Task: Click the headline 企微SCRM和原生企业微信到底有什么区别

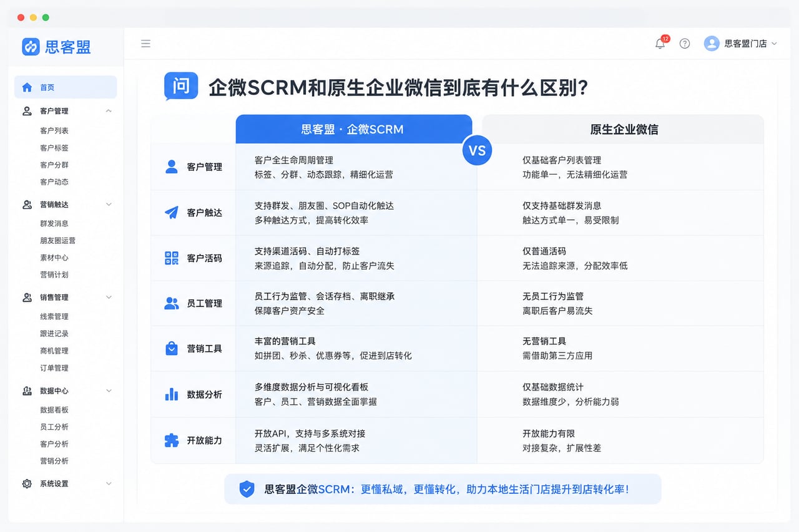Action: pyautogui.click(x=398, y=87)
